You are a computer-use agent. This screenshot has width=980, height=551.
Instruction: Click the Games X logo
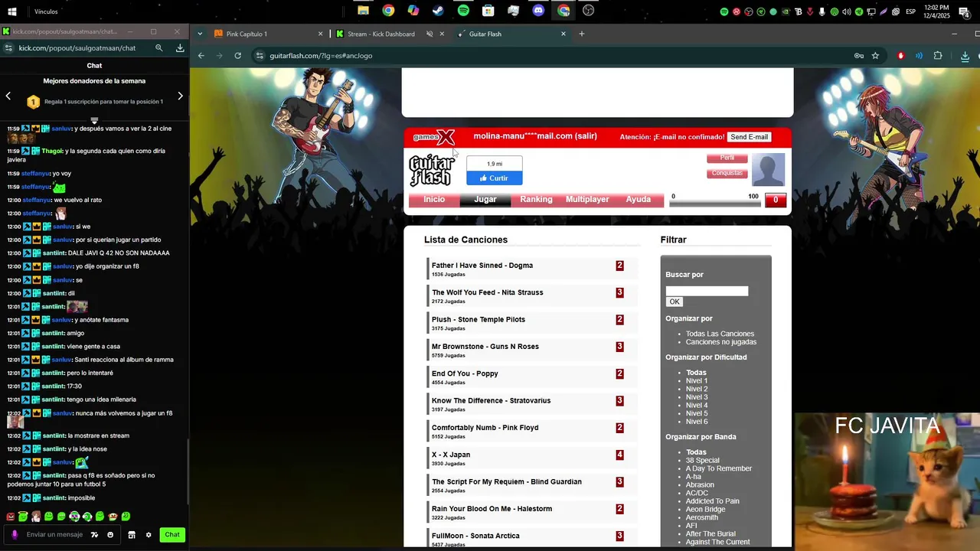[434, 137]
